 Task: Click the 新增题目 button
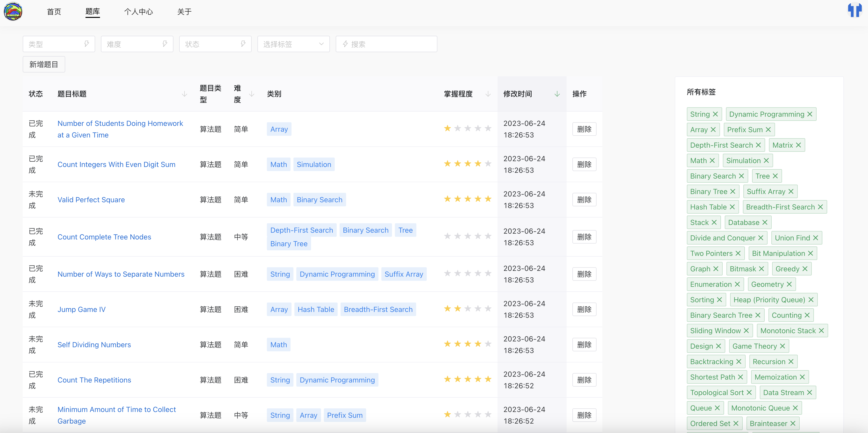point(44,65)
